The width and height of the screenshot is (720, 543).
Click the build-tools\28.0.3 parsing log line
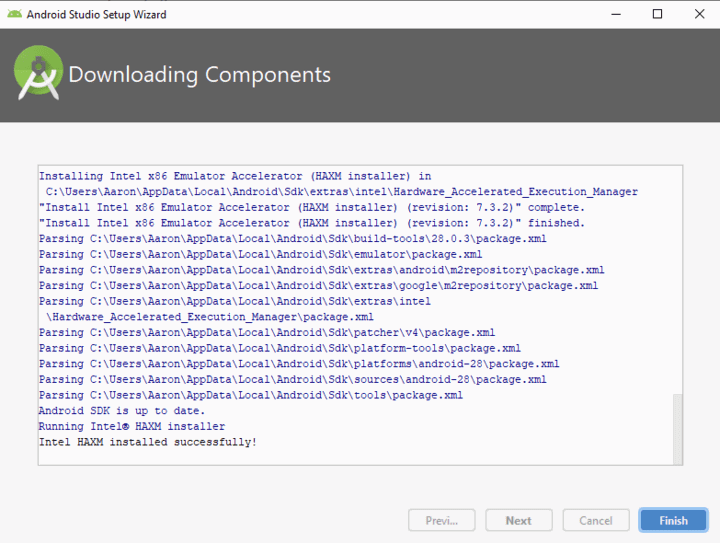(x=293, y=239)
